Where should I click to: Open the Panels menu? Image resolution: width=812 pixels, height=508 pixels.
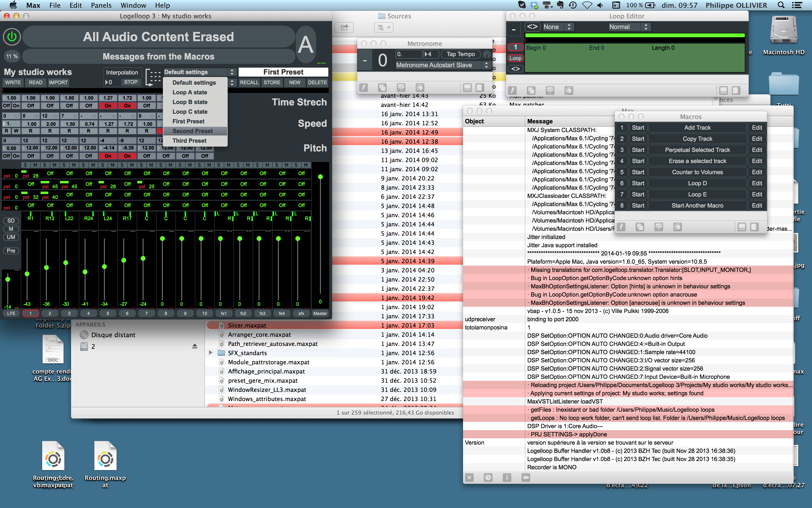(x=101, y=5)
